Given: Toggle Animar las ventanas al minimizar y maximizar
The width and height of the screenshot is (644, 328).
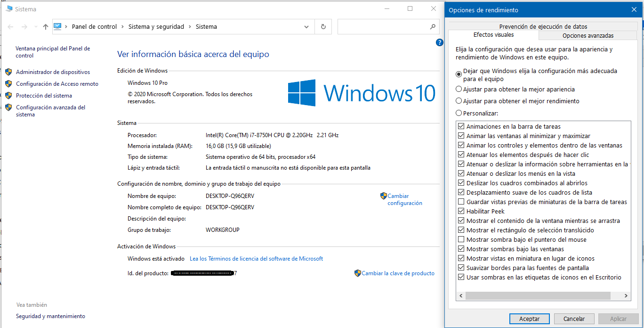Looking at the screenshot, I should [x=461, y=136].
